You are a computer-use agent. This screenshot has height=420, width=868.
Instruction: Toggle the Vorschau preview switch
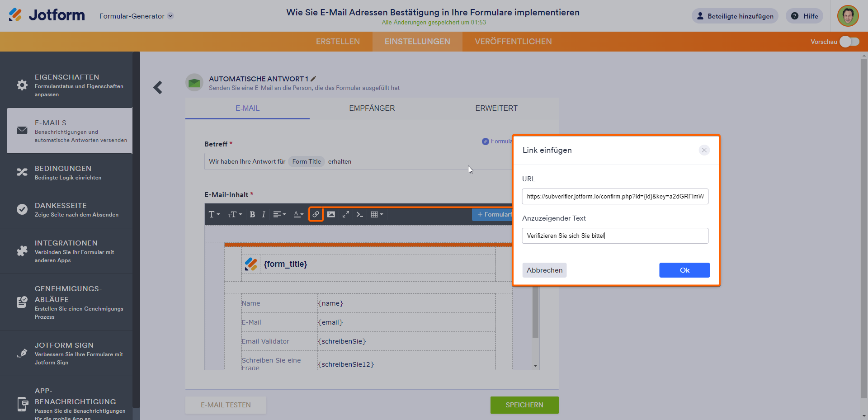(849, 42)
